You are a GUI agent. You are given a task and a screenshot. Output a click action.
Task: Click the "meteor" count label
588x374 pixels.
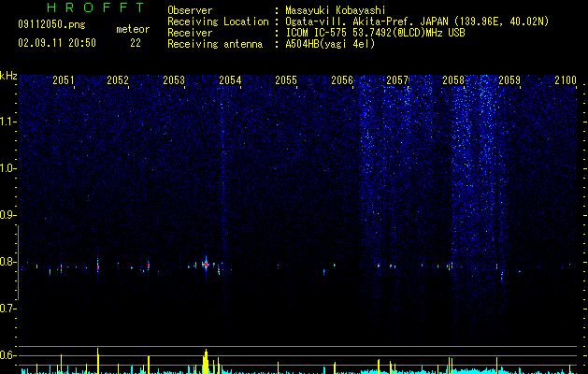coord(133,29)
